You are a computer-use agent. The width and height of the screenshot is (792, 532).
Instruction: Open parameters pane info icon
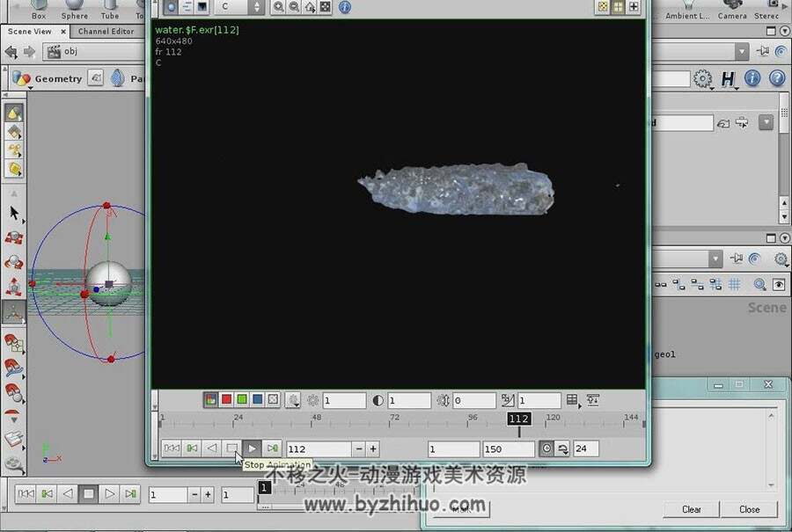(752, 78)
